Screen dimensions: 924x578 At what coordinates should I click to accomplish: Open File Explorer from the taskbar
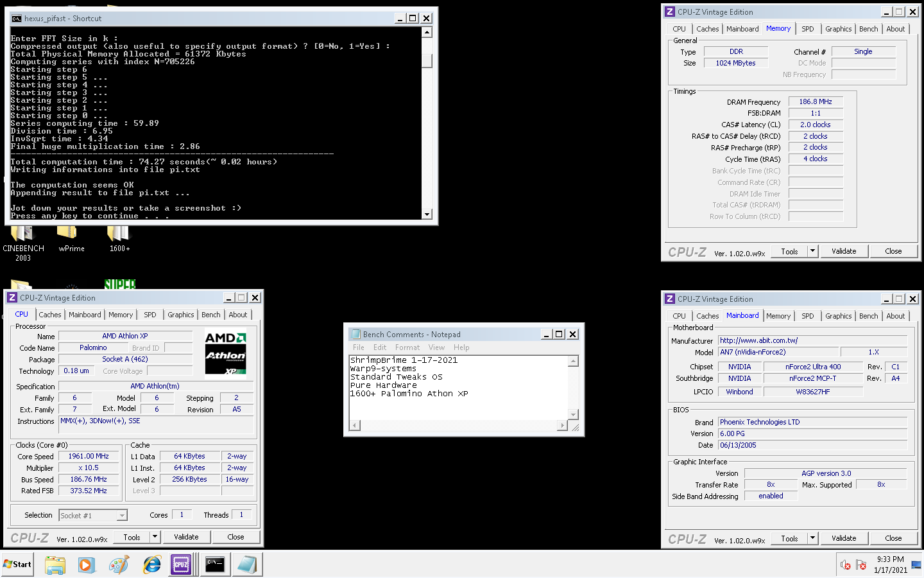click(x=55, y=565)
